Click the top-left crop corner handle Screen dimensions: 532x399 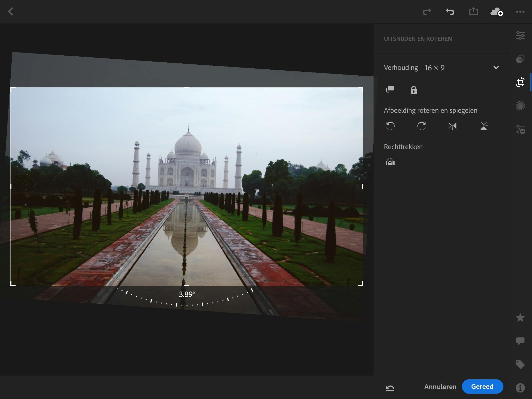[11, 89]
